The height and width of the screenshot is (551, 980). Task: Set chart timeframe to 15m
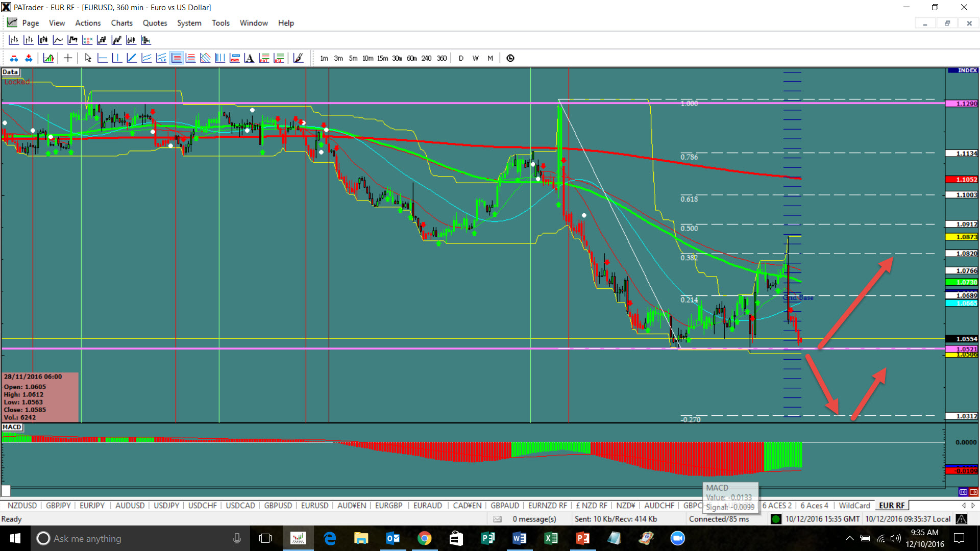[x=382, y=58]
